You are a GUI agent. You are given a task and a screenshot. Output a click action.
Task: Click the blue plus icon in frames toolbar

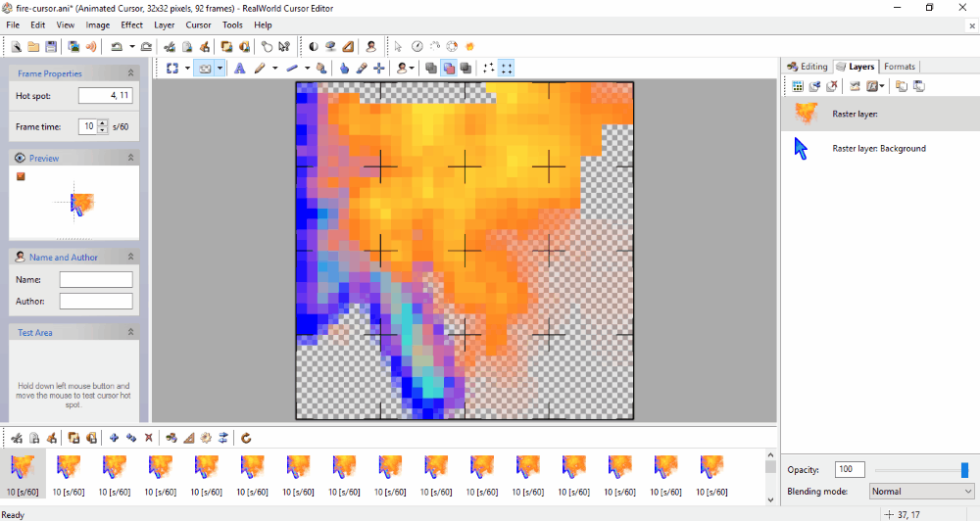(x=114, y=438)
